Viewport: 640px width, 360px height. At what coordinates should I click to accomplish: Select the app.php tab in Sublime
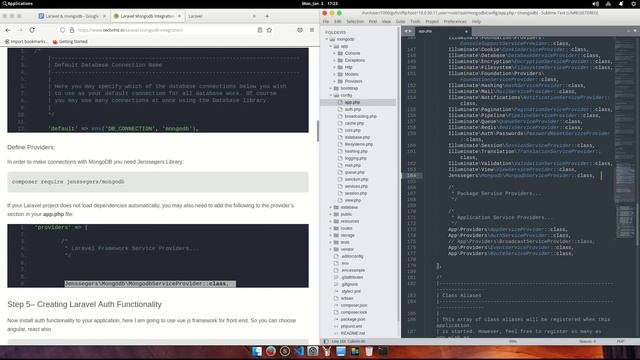(443, 31)
